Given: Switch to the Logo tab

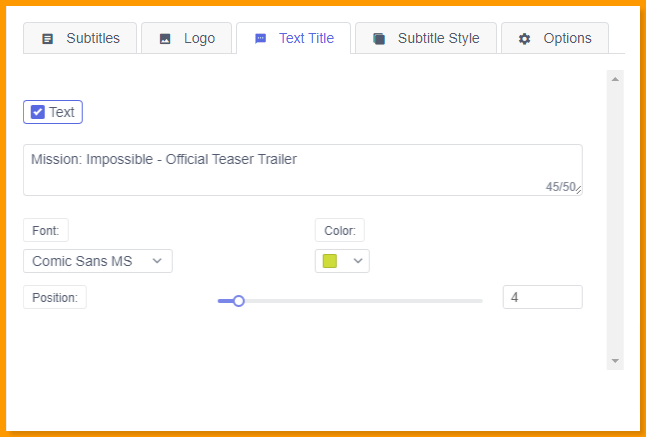Looking at the screenshot, I should pos(187,38).
